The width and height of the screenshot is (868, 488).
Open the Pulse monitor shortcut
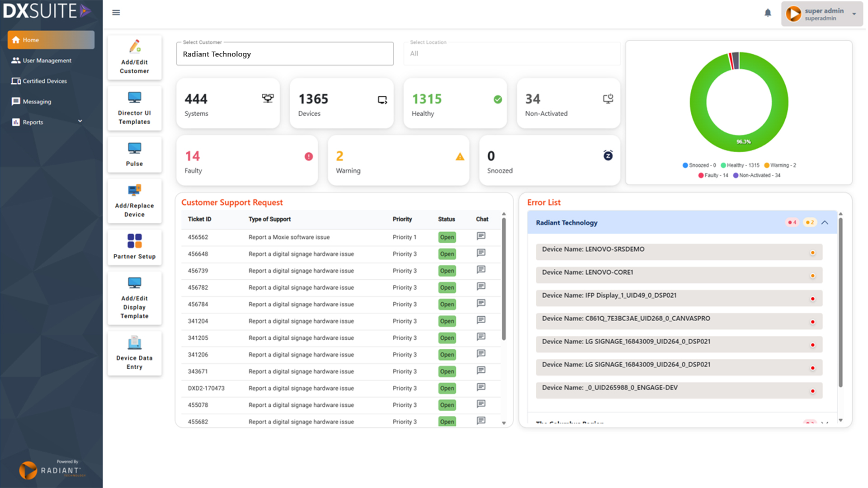pyautogui.click(x=134, y=154)
